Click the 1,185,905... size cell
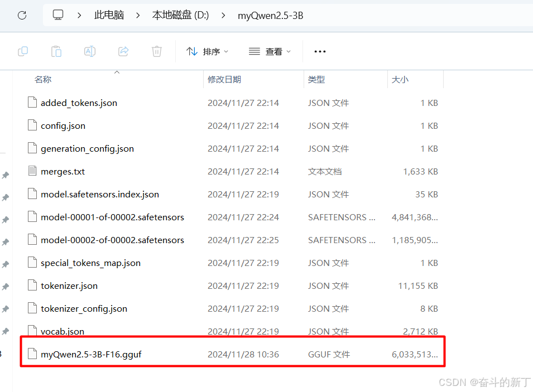Image resolution: width=533 pixels, height=392 pixels. click(415, 240)
